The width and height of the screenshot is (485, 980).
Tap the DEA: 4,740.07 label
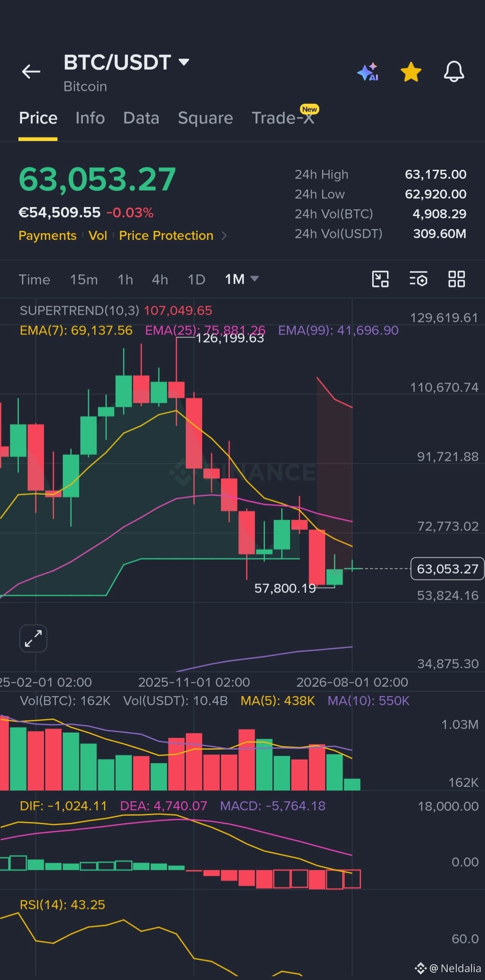(163, 806)
